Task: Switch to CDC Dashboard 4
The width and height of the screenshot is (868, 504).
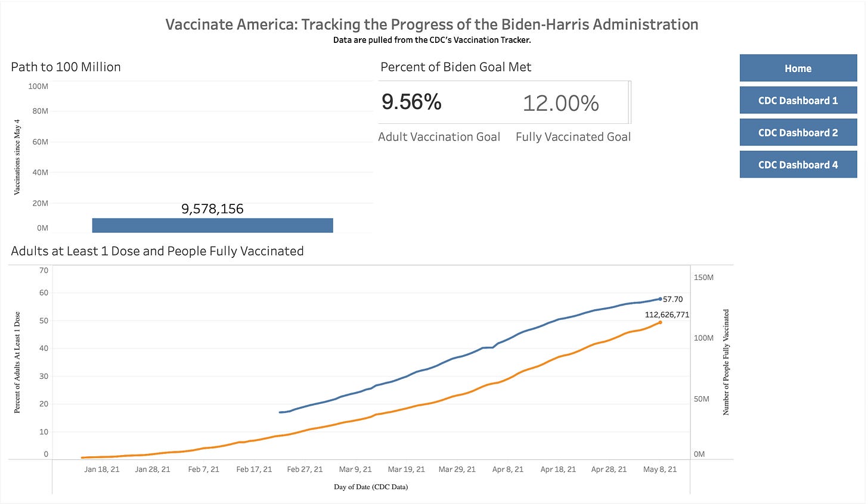Action: (x=798, y=164)
